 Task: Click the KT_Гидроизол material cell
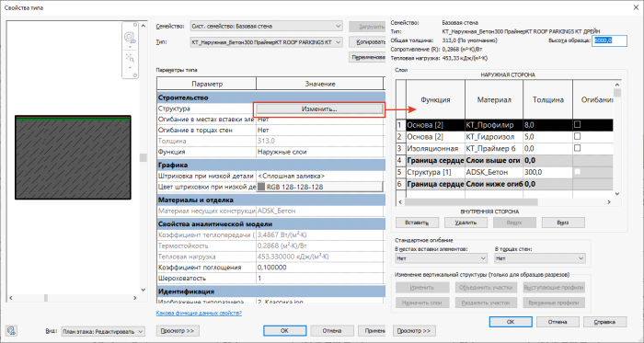[494, 136]
